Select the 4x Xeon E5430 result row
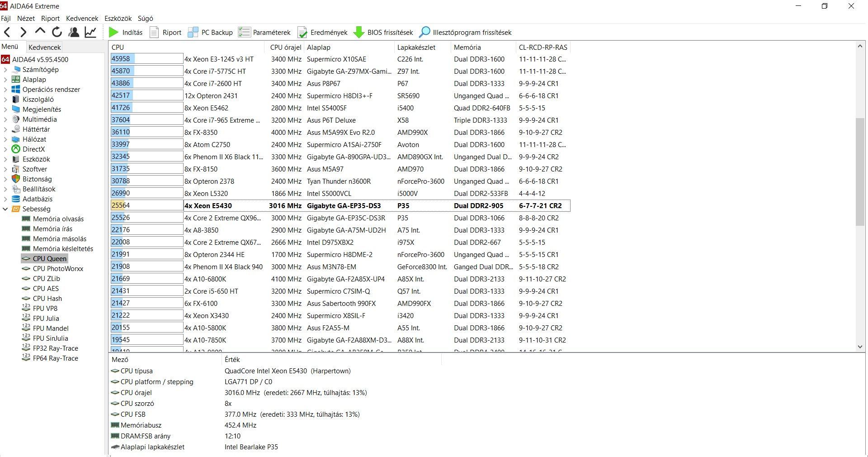Screen dimensions: 868x457 [x=340, y=205]
